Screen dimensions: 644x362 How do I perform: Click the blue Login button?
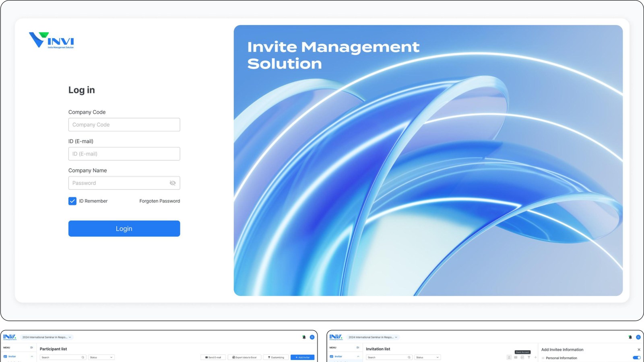124,228
